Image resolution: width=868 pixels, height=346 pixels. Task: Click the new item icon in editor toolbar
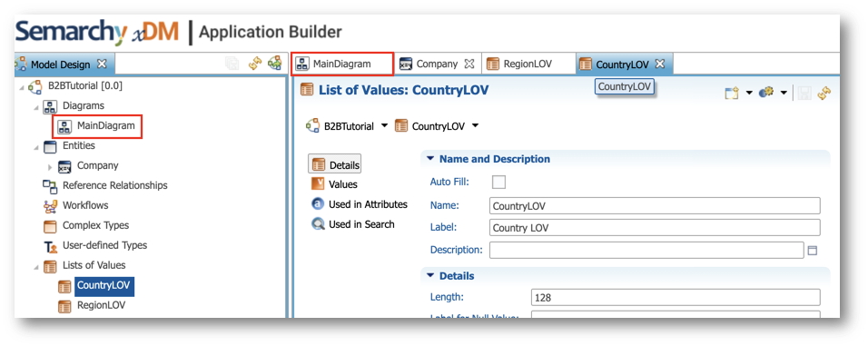(732, 93)
